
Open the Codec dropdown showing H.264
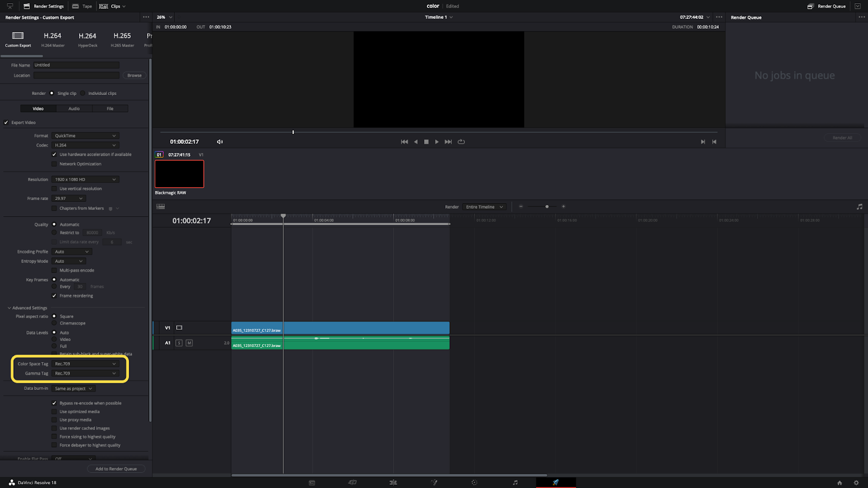click(x=85, y=145)
